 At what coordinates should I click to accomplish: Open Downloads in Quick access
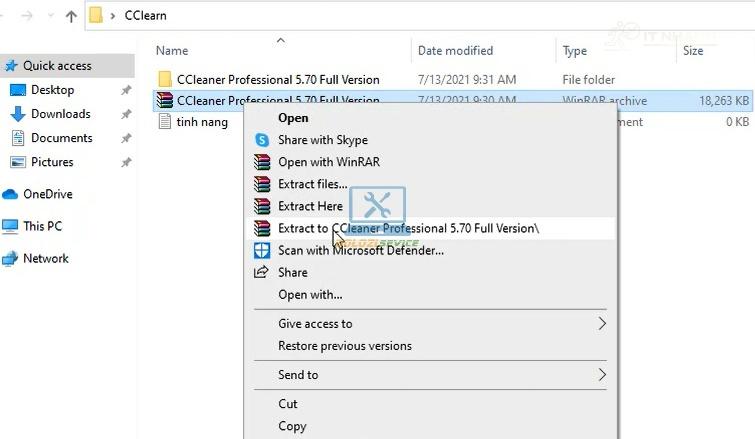pyautogui.click(x=60, y=114)
